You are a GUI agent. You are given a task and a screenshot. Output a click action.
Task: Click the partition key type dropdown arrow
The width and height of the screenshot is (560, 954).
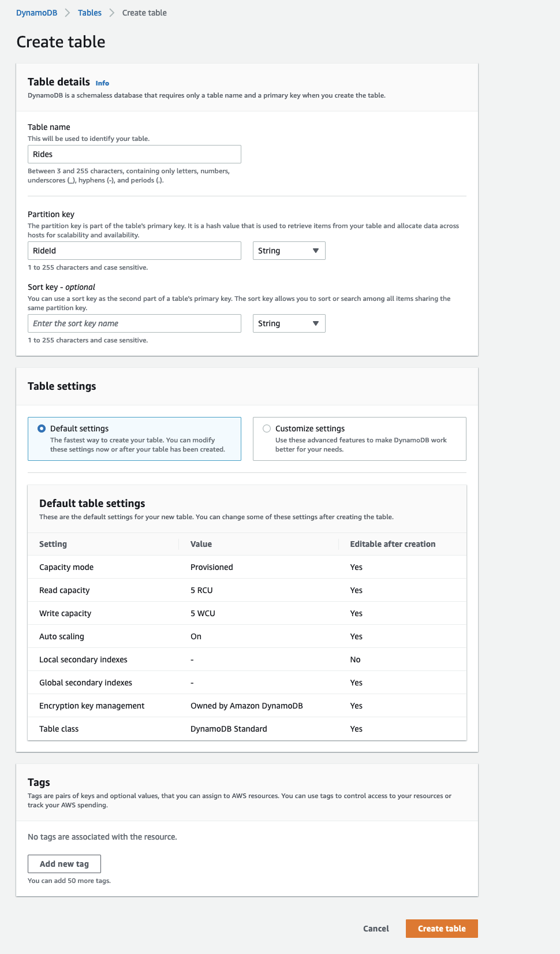pos(316,251)
